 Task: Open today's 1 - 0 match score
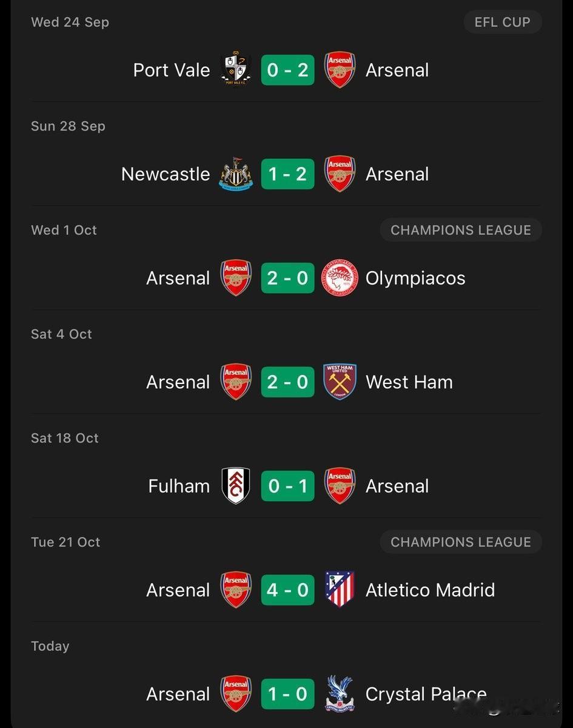(288, 694)
